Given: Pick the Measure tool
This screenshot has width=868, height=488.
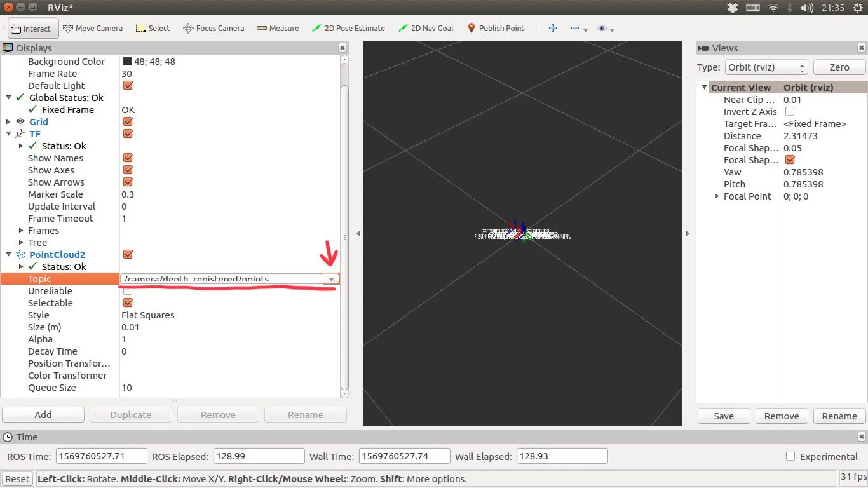Looking at the screenshot, I should (278, 28).
